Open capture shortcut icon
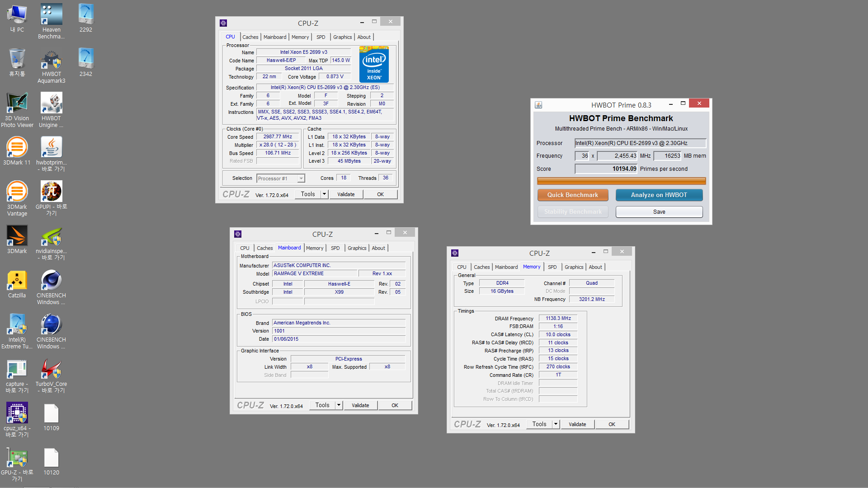The image size is (868, 488). tap(17, 375)
